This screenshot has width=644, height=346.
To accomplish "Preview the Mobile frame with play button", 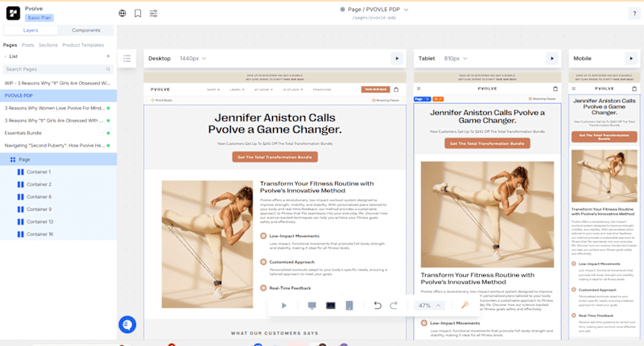I will point(631,58).
